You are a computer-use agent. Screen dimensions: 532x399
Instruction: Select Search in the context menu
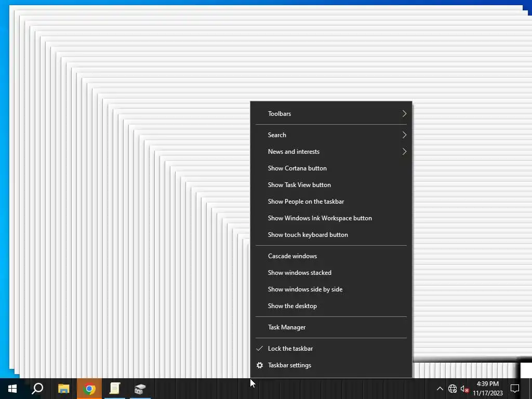pyautogui.click(x=331, y=135)
